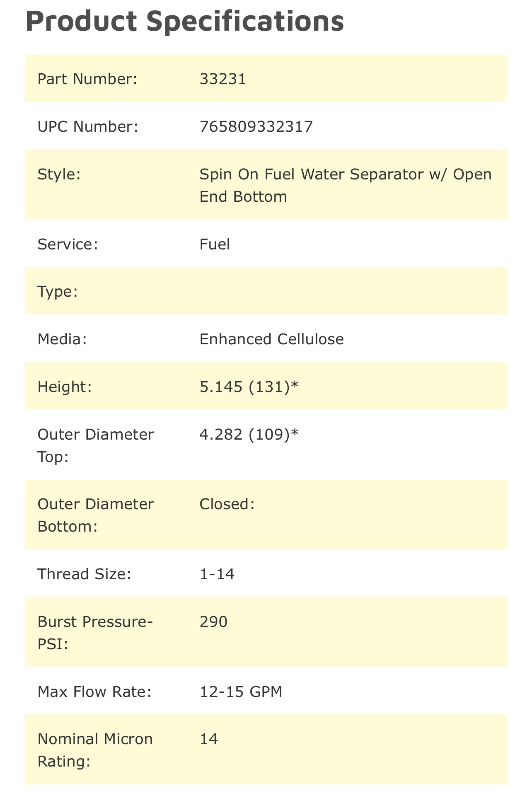The width and height of the screenshot is (532, 803).
Task: Click the UPC Number label
Action: point(87,126)
